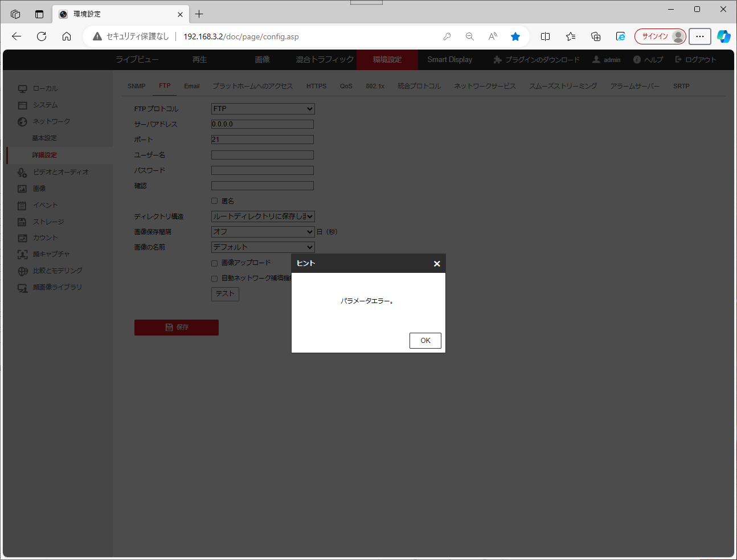The image size is (737, 560).
Task: Open Smart Display top menu
Action: [x=450, y=60]
